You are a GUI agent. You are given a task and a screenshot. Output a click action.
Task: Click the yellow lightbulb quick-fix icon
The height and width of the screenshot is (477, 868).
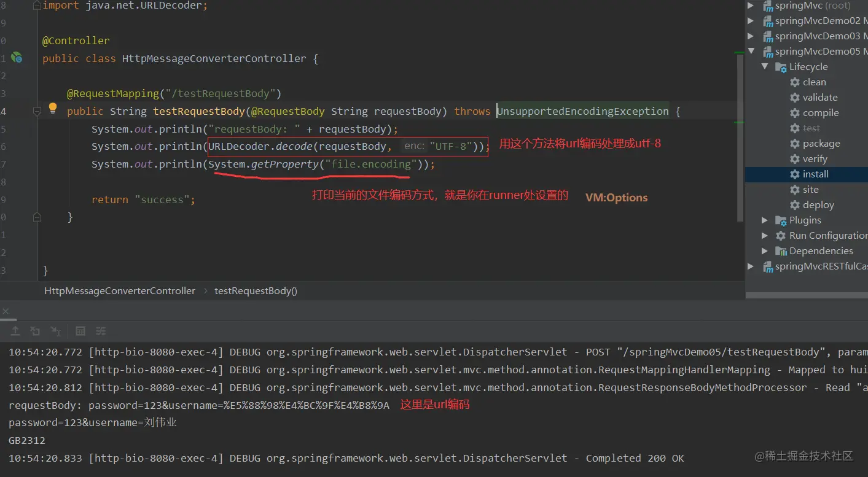53,108
